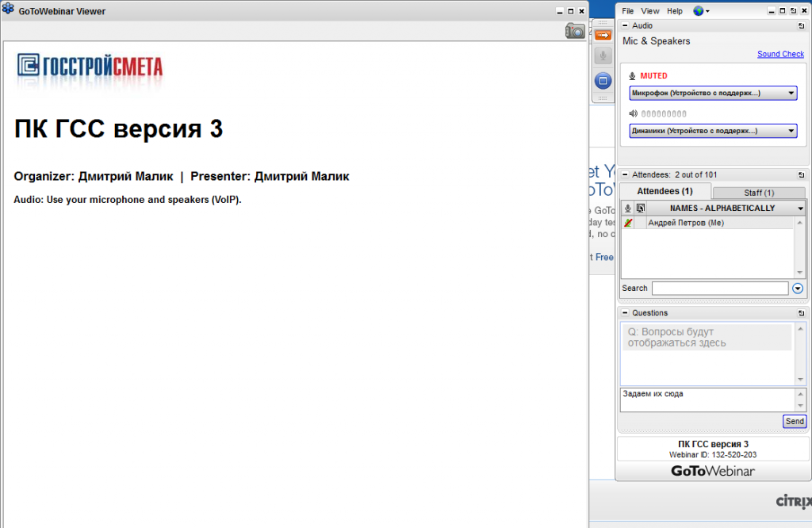812x528 pixels.
Task: Switch to the Attendees (1) tab
Action: pyautogui.click(x=665, y=191)
